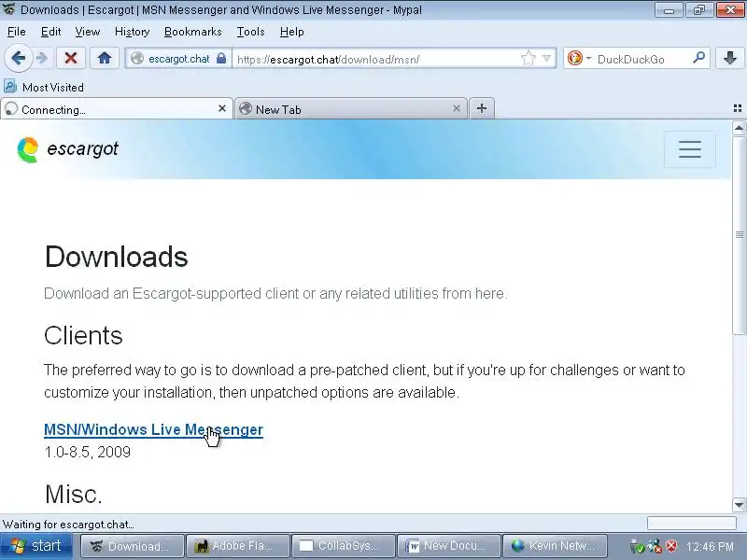Open the Edit menu
This screenshot has height=560, width=747.
click(x=50, y=32)
